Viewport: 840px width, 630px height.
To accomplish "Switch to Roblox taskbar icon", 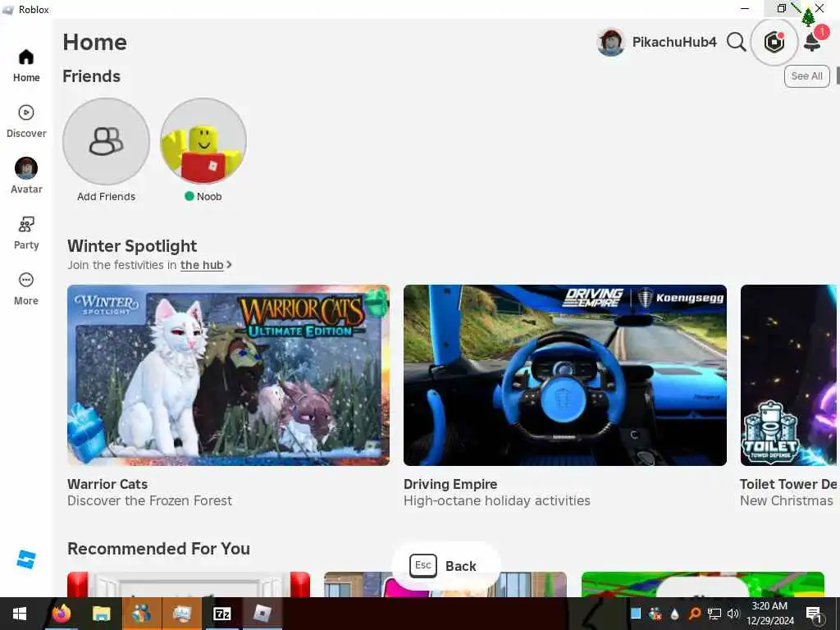I will [262, 614].
